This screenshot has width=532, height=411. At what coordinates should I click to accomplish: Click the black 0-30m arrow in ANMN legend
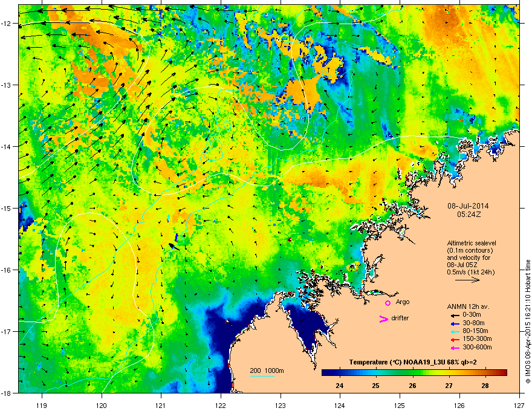click(x=455, y=316)
